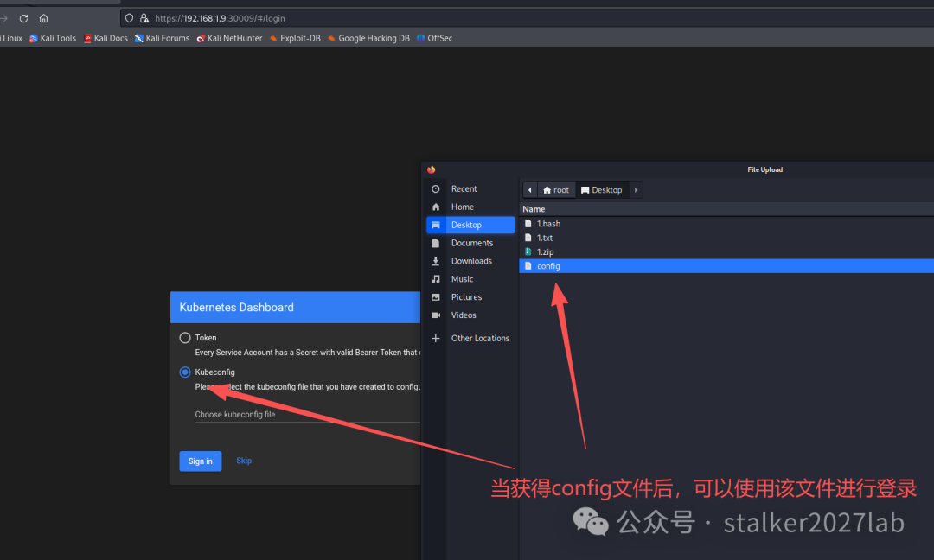Select Desktop in file dialog sidebar

coord(470,225)
